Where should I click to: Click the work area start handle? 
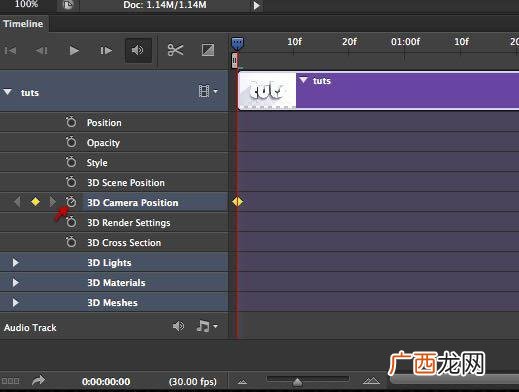coord(235,61)
